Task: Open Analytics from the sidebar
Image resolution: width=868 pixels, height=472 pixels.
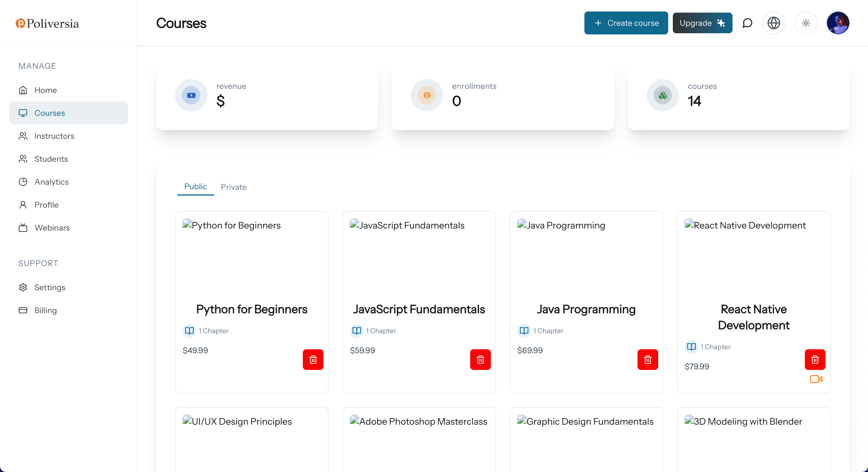Action: 68,182
